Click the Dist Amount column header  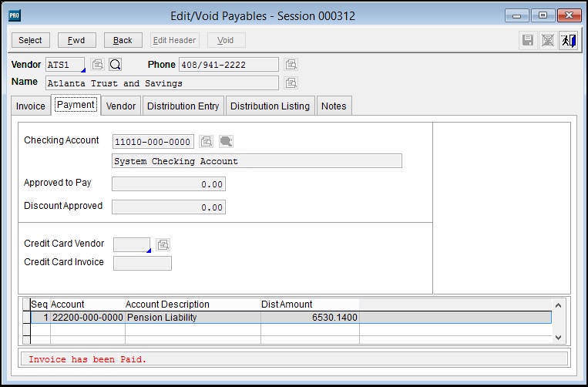[x=310, y=304]
